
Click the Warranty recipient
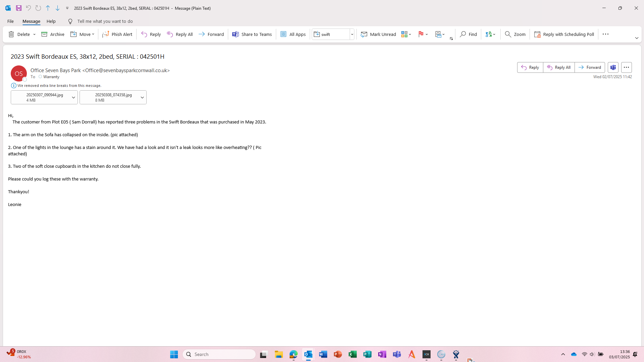51,77
